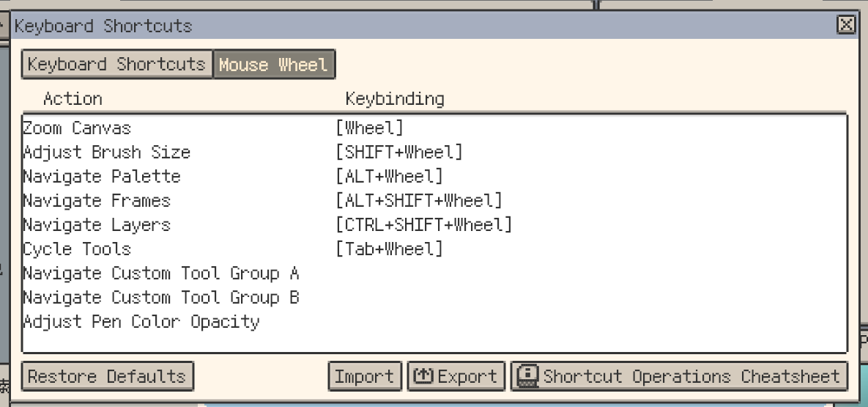Open the Shortcut Operations Cheatsheet
Screen dimensions: 868x407
(679, 376)
